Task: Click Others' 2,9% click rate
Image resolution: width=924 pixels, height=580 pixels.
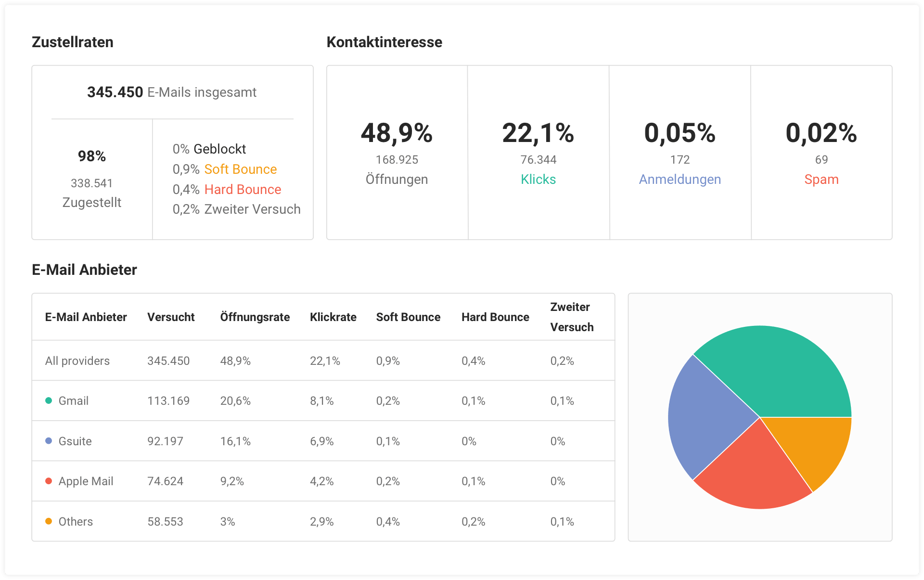Action: (x=321, y=522)
